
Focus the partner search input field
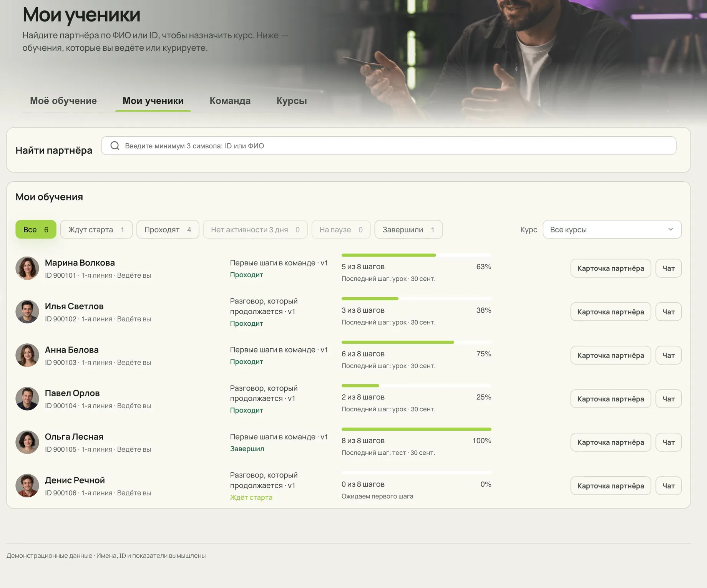pyautogui.click(x=388, y=146)
